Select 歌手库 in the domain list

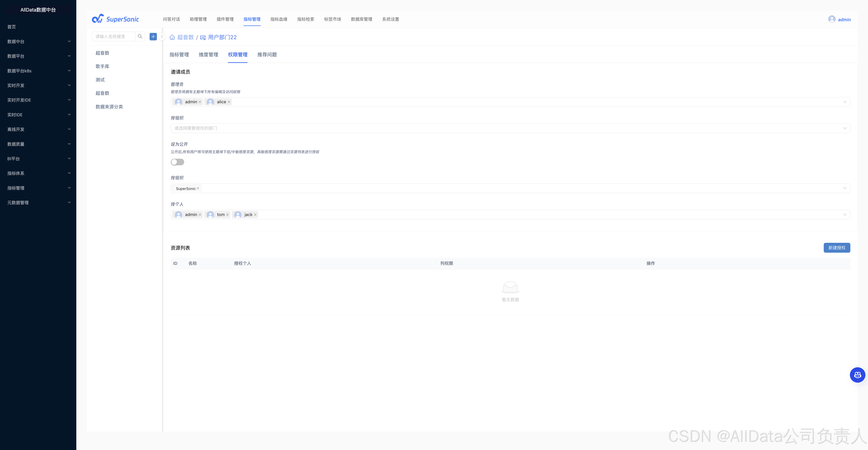102,66
